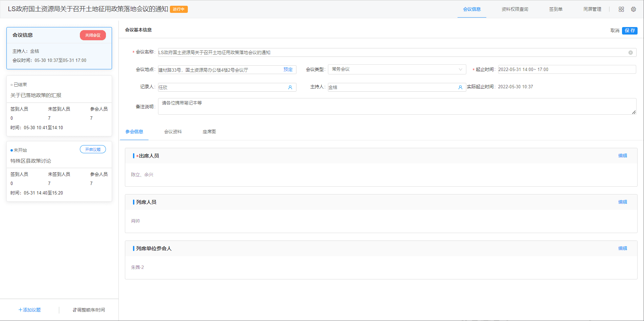Open the settings gear icon
This screenshot has height=321, width=644.
click(634, 9)
